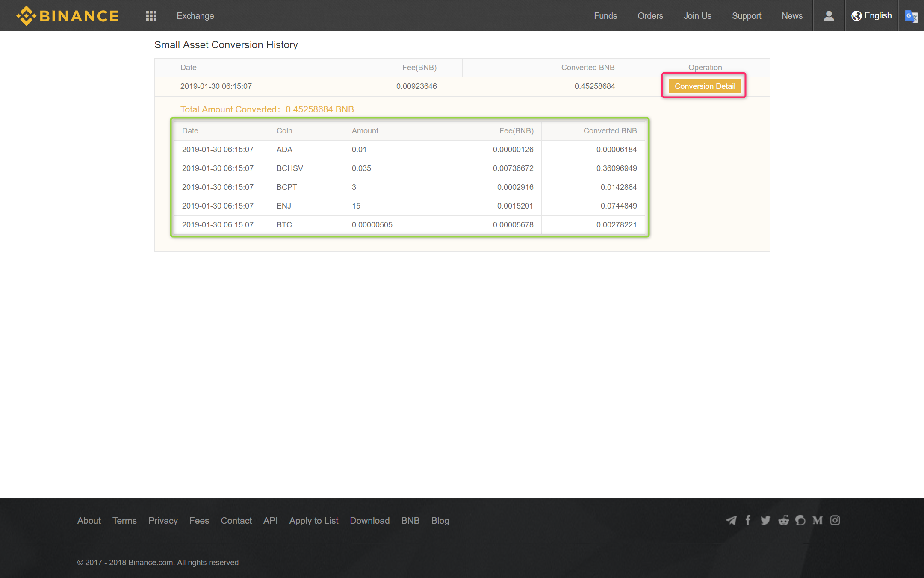Open the Reddit icon in footer
The height and width of the screenshot is (578, 924).
click(783, 520)
